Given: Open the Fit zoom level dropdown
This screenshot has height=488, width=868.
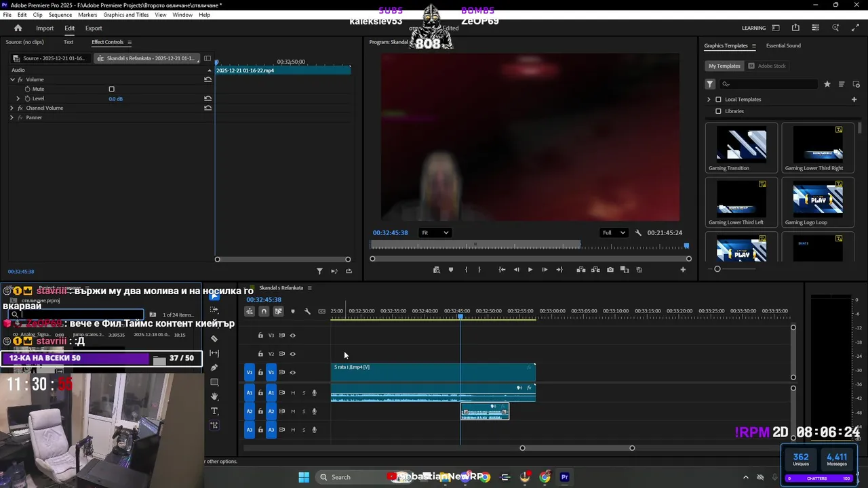Looking at the screenshot, I should tap(435, 232).
